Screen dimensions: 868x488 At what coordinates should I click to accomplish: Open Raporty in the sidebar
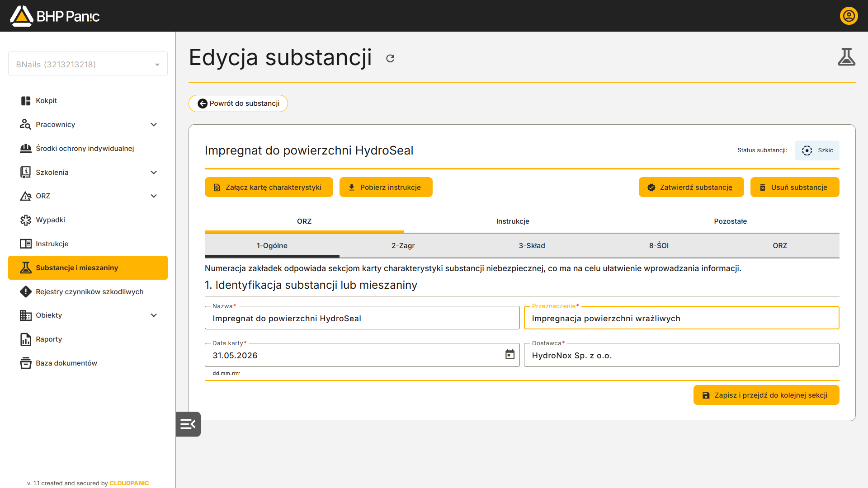pos(88,339)
